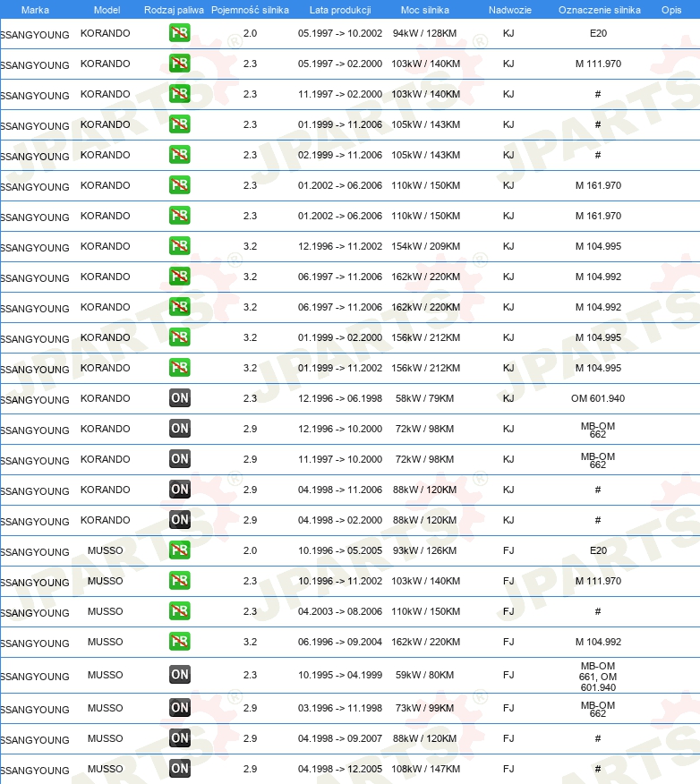
Task: Click production years 04.1998 -> 12.2005
Action: [x=340, y=769]
